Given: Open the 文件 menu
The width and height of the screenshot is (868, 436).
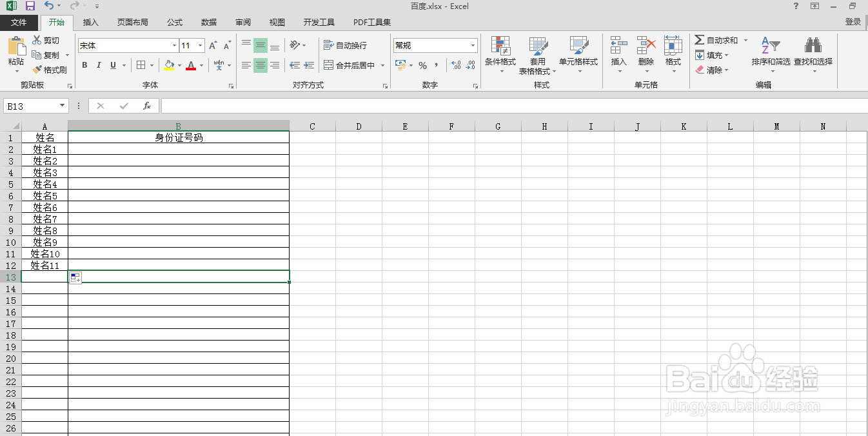Looking at the screenshot, I should [x=19, y=21].
